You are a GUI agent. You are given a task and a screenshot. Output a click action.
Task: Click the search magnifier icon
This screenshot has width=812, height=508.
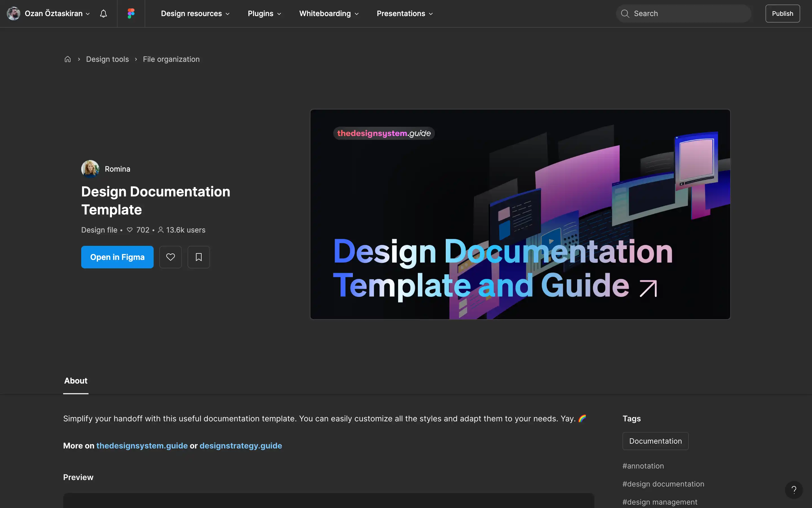625,14
